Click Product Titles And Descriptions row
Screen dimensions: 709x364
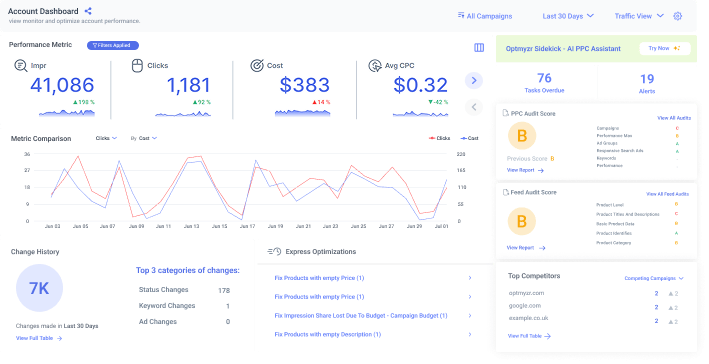(637, 214)
